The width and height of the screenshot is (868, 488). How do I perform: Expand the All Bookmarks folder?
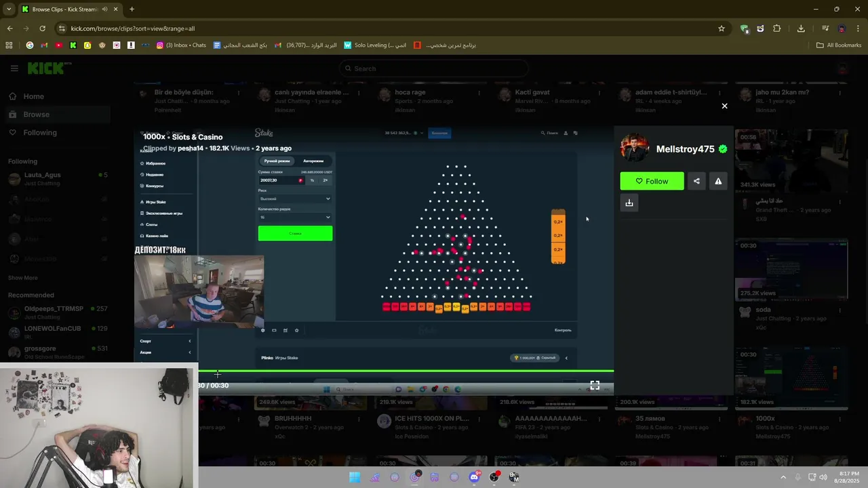pyautogui.click(x=839, y=45)
